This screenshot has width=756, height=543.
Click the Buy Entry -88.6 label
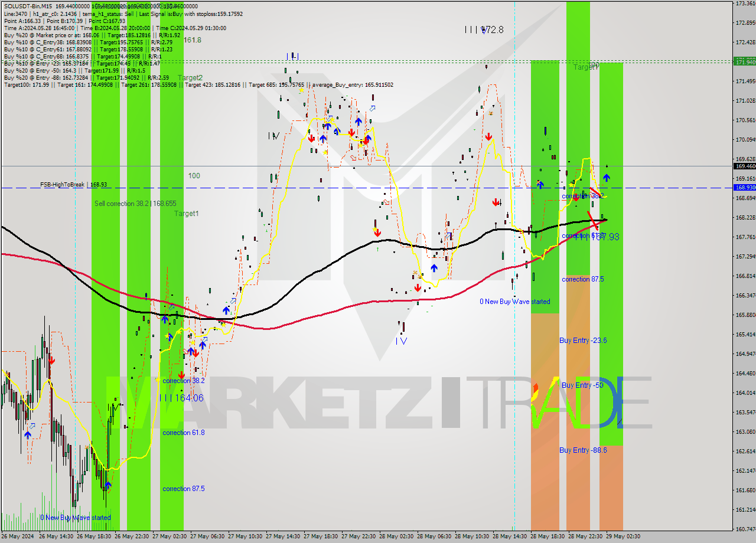coord(583,450)
